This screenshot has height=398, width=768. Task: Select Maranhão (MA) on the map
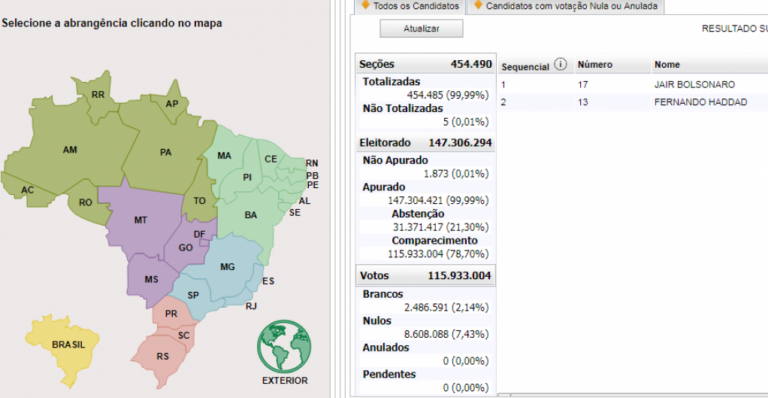224,156
